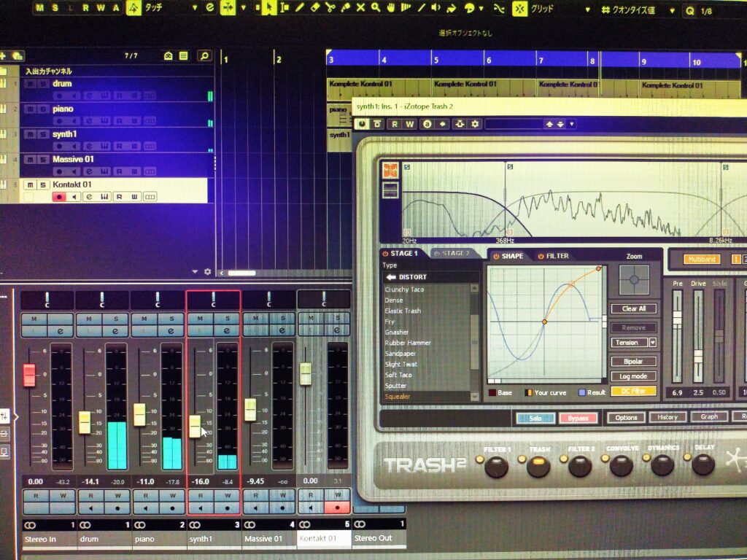Open the lane display button on Kontakt 01 track
Viewport: 747px width, 560px height.
(150, 197)
